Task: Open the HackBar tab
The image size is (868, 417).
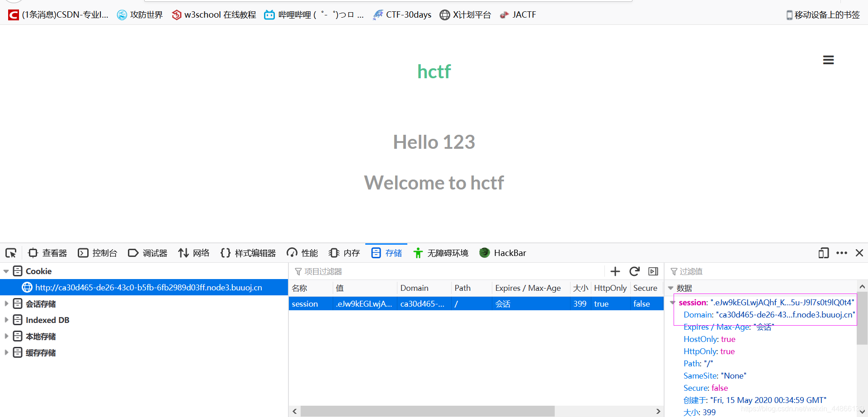Action: (x=503, y=253)
